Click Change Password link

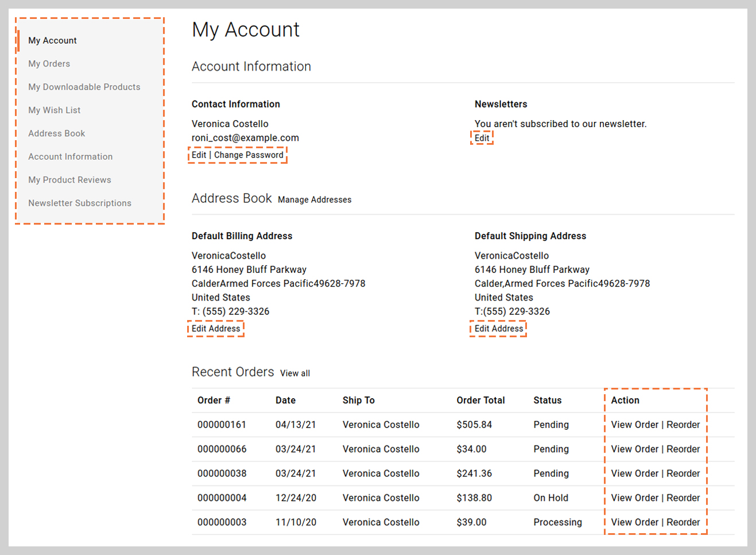point(249,155)
